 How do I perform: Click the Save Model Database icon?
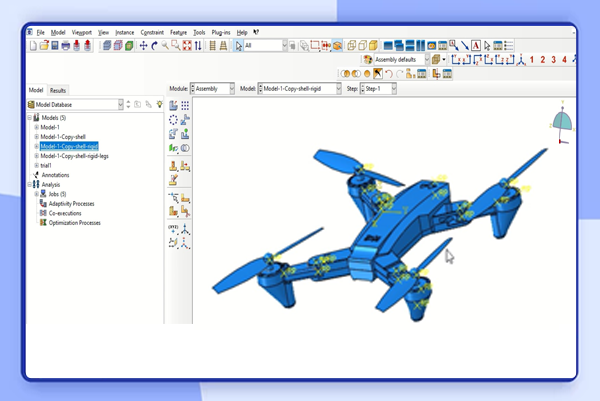click(x=54, y=46)
